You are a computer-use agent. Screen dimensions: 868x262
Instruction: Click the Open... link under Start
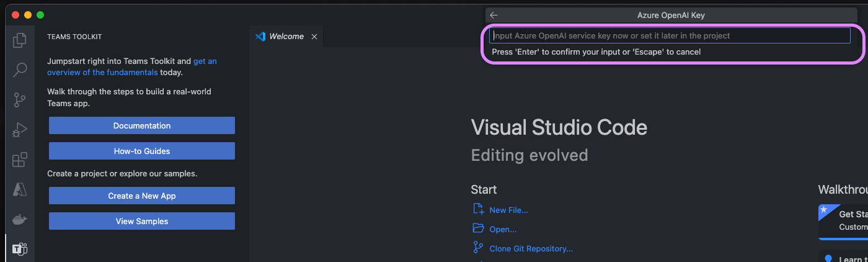503,229
